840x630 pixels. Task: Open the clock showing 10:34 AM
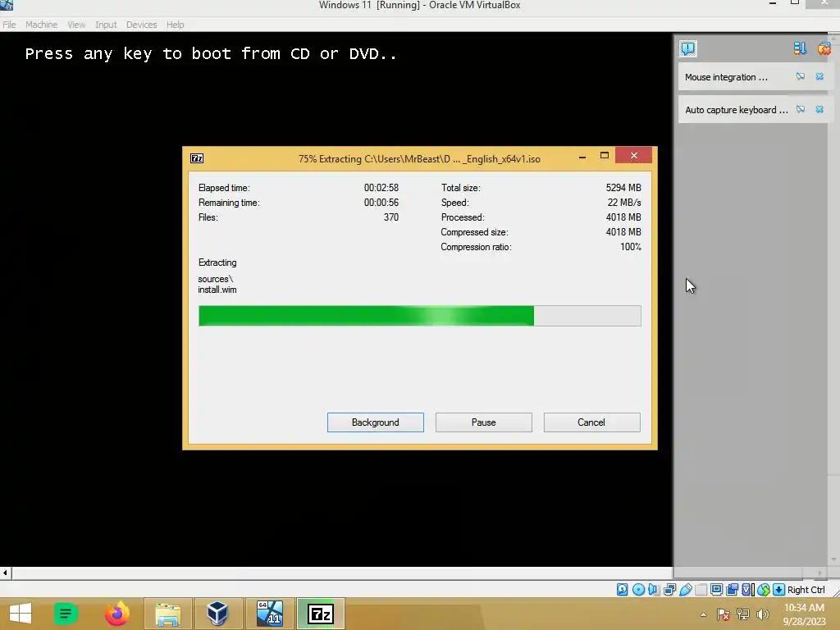point(804,614)
